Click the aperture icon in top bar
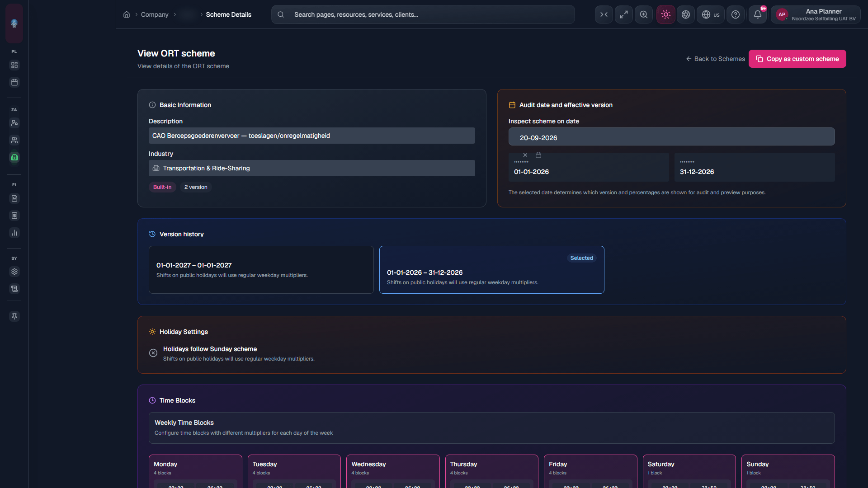 point(686,14)
